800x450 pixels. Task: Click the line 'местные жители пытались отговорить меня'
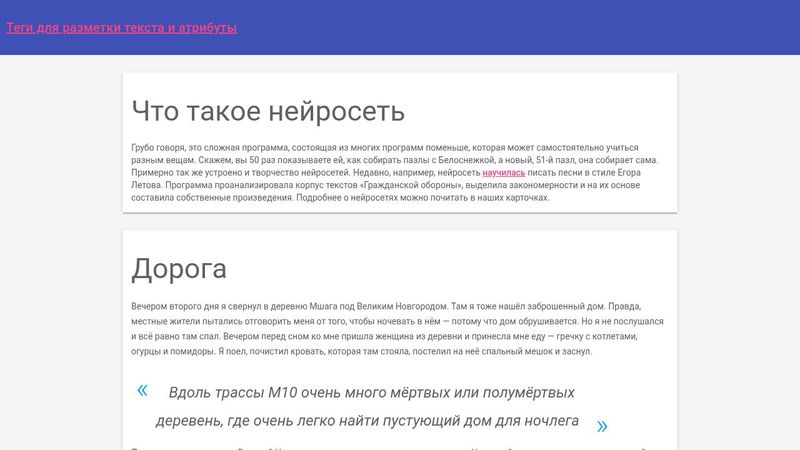[397, 321]
